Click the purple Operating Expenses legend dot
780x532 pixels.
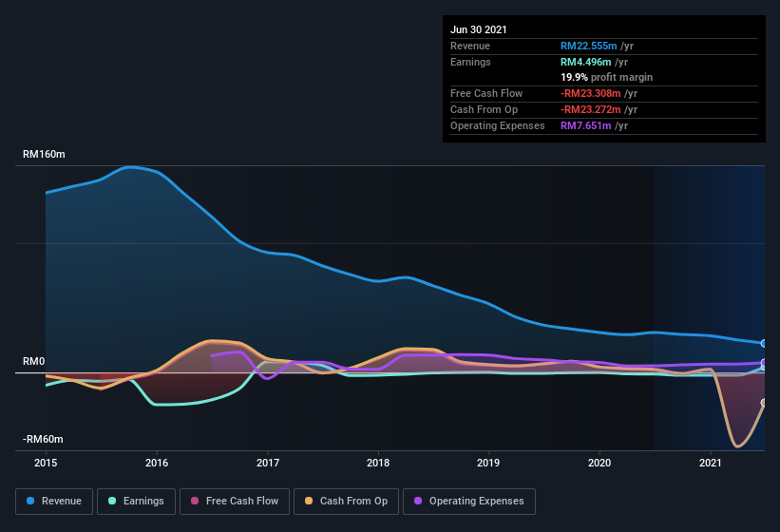point(418,501)
